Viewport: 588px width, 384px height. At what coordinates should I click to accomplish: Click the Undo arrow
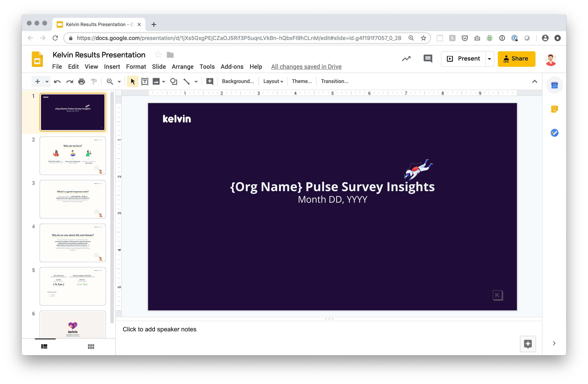[57, 81]
